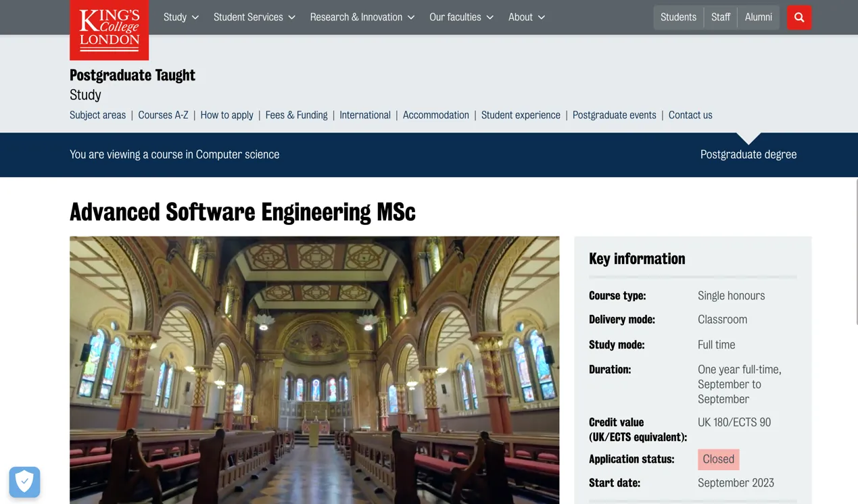The height and width of the screenshot is (504, 858).
Task: Open the red search icon button
Action: click(799, 18)
